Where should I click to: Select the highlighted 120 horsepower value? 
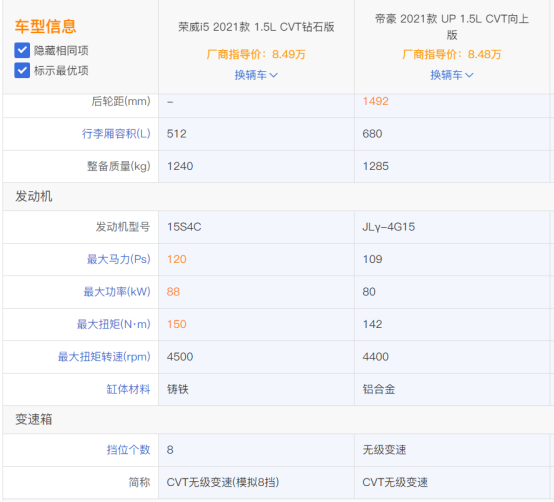pos(177,259)
